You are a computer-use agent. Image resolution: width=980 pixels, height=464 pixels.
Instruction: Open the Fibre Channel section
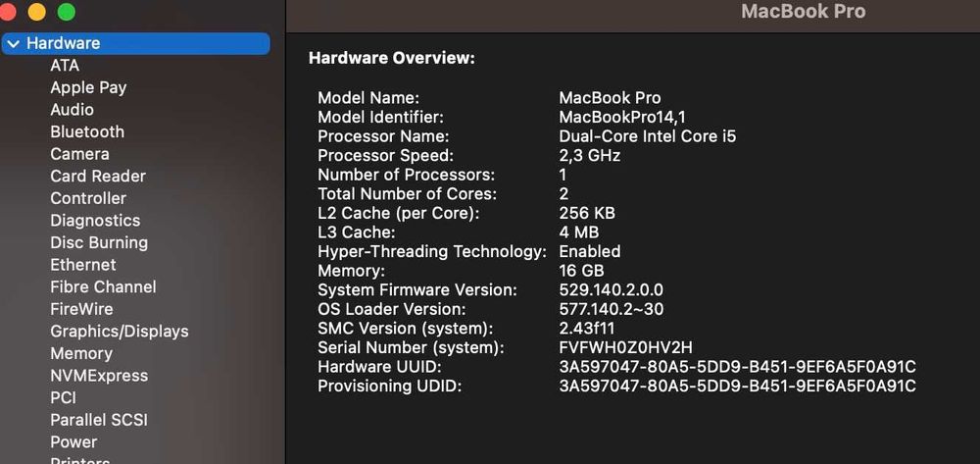click(103, 287)
